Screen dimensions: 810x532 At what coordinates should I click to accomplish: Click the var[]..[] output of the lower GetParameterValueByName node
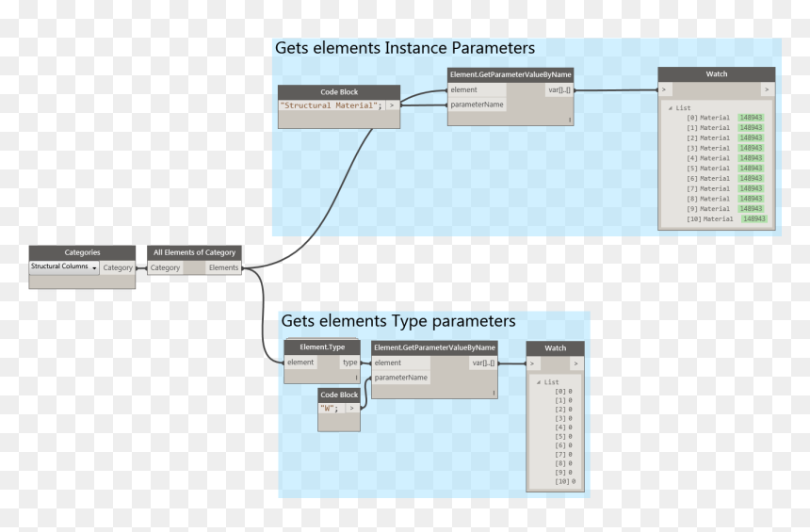click(x=483, y=363)
